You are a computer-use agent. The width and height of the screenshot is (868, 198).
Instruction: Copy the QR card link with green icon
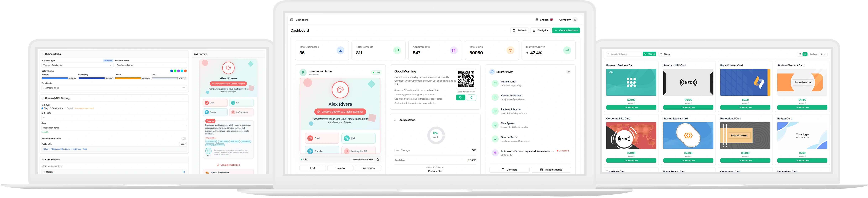click(x=461, y=97)
